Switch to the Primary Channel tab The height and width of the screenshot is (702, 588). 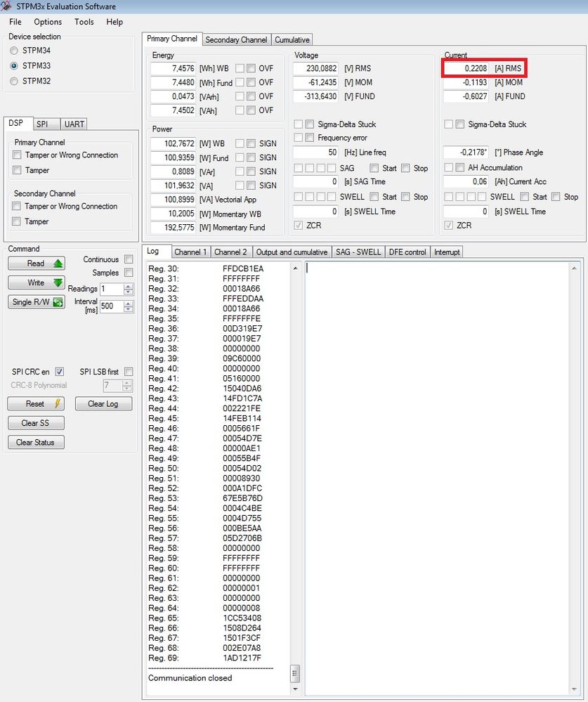172,39
